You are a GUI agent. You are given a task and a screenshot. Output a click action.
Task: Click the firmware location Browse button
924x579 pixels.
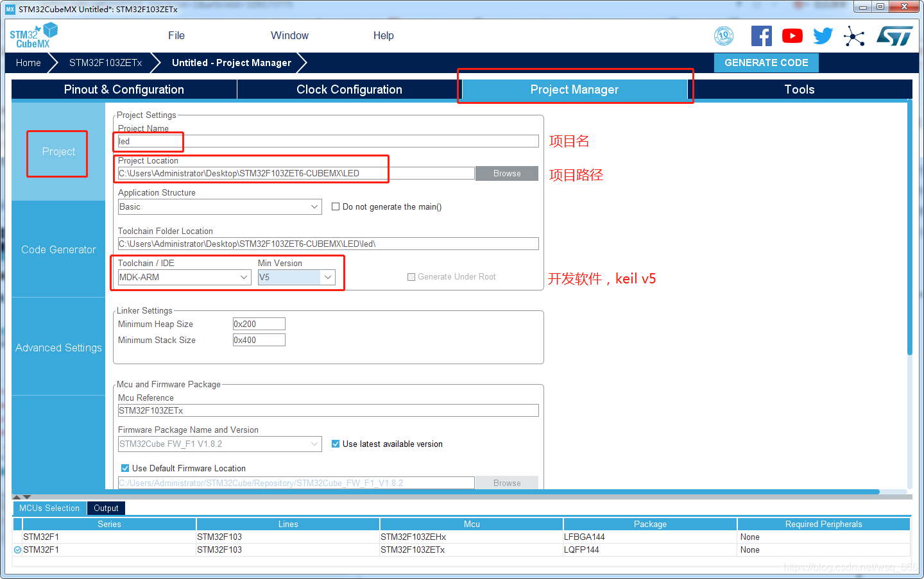tap(507, 483)
